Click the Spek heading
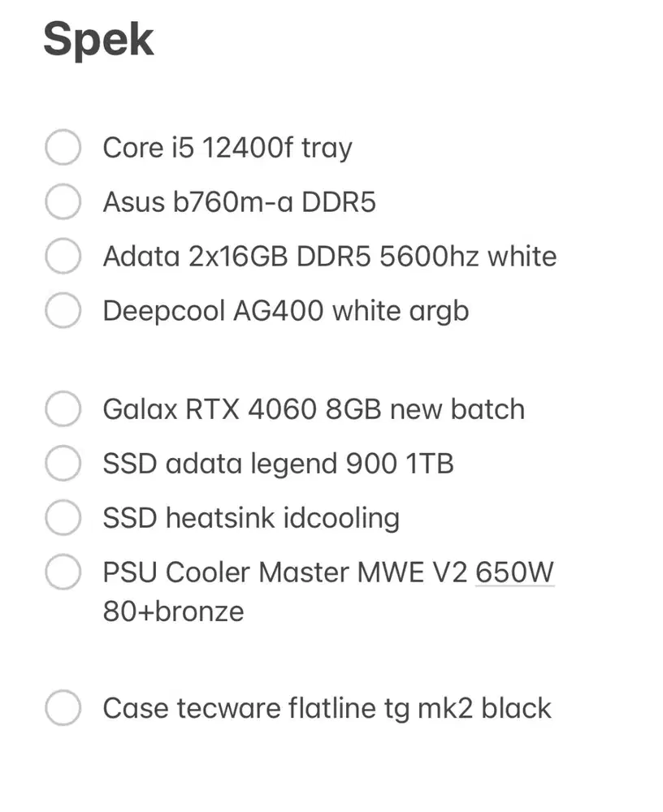This screenshot has height=812, width=663. [97, 39]
